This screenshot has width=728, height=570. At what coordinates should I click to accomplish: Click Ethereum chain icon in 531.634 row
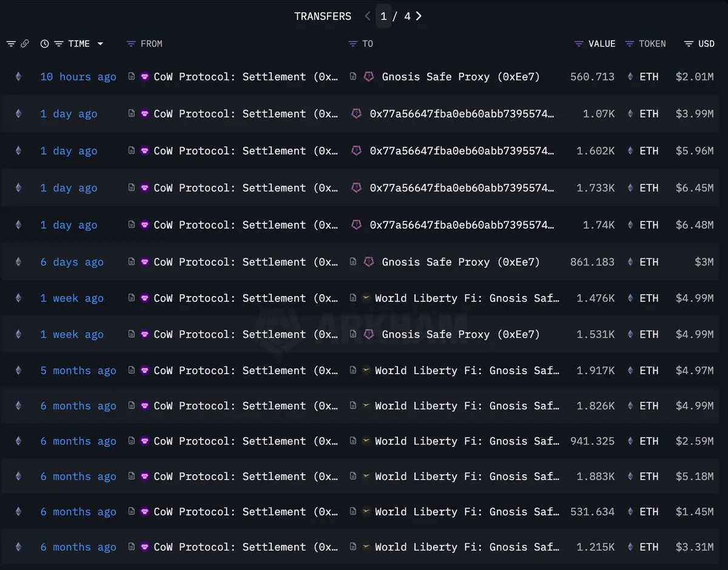[18, 511]
